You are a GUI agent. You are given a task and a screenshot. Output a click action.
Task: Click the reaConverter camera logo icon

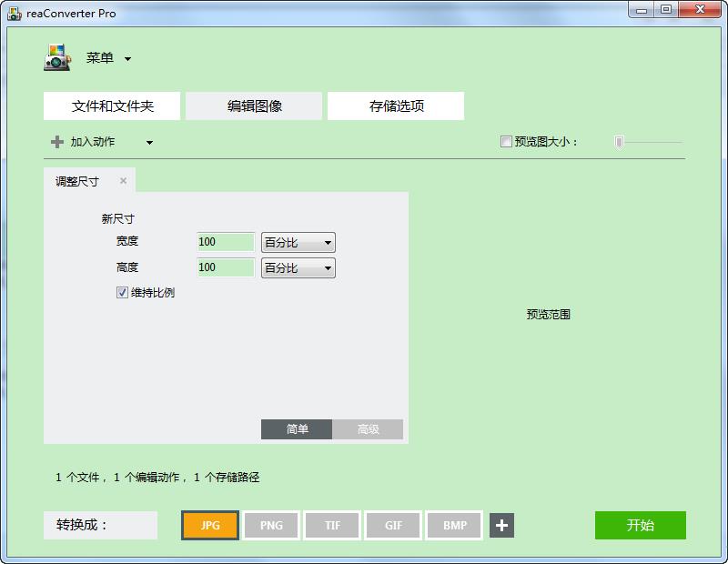(57, 58)
